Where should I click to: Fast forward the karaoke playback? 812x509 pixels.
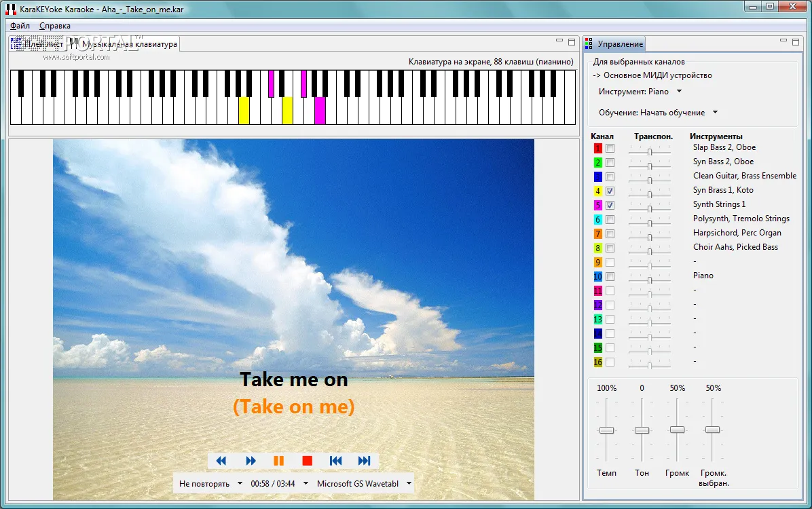tap(251, 461)
